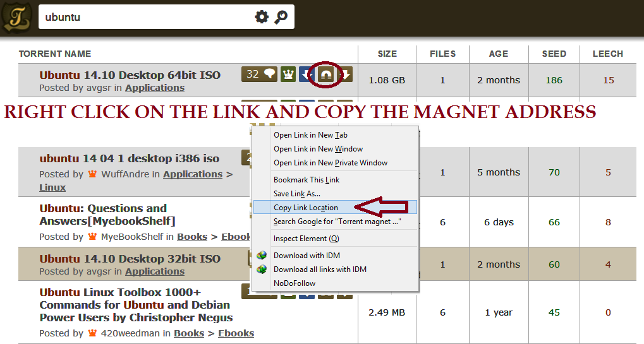Sort by AGE column header

tap(499, 54)
